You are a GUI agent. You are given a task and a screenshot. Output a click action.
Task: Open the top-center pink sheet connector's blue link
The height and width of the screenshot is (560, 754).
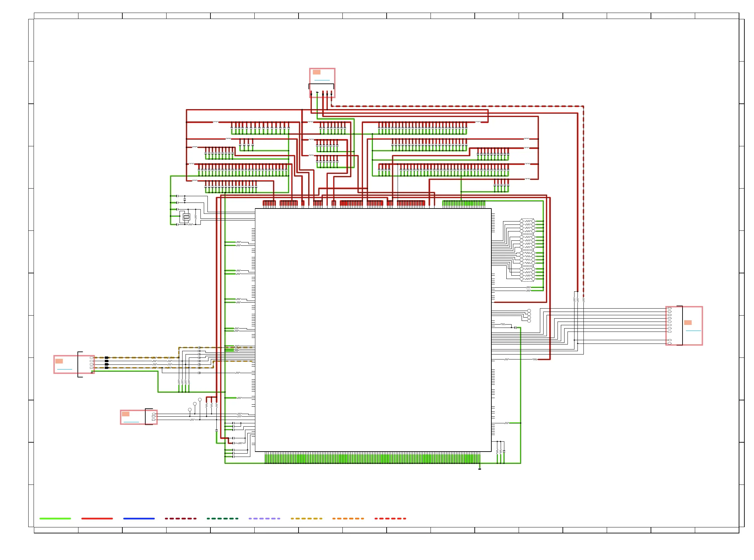click(322, 80)
